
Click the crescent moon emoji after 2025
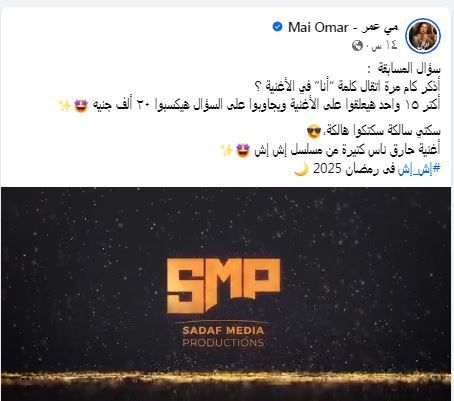(x=301, y=169)
